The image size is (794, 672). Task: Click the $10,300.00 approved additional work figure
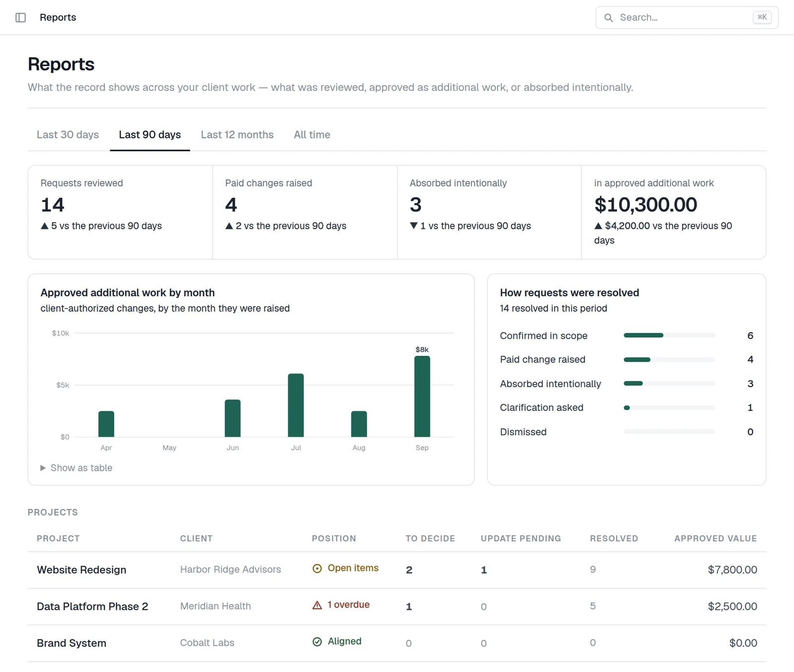(x=646, y=204)
